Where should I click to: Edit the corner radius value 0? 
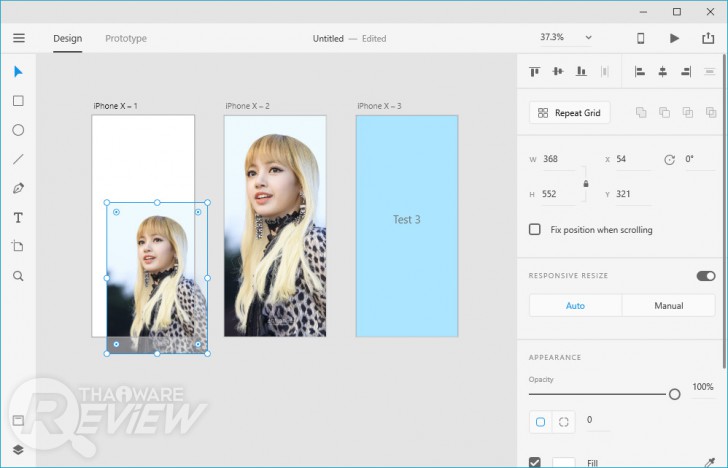tap(597, 420)
